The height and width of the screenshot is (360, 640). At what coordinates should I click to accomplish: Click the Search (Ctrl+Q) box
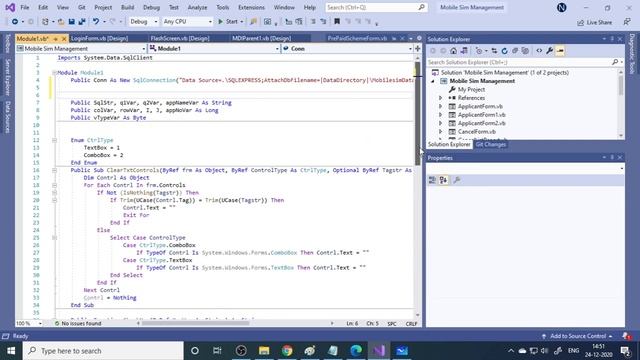click(x=376, y=7)
